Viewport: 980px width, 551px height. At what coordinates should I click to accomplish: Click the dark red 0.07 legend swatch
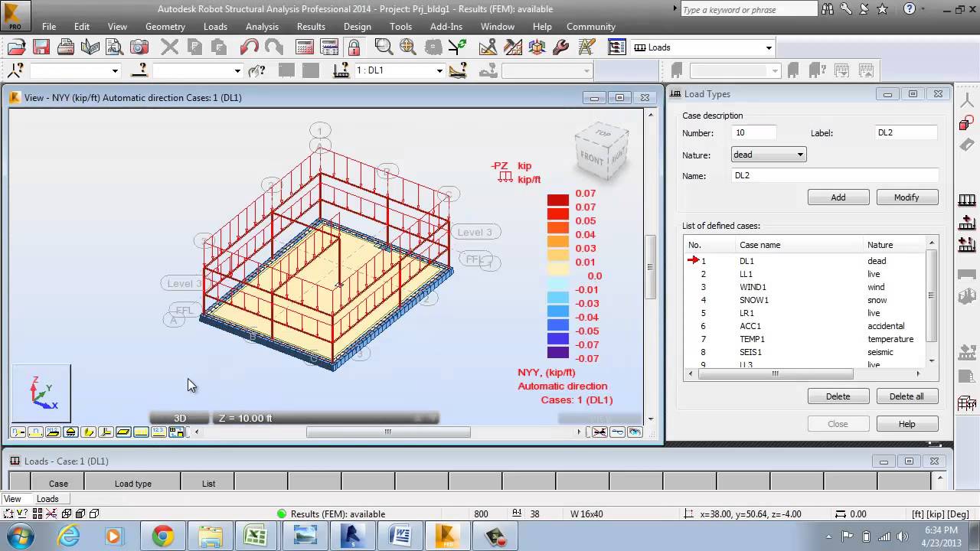tap(558, 201)
